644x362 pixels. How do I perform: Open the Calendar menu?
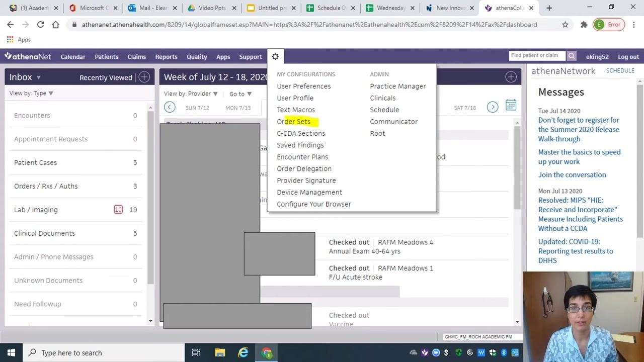tap(73, 57)
